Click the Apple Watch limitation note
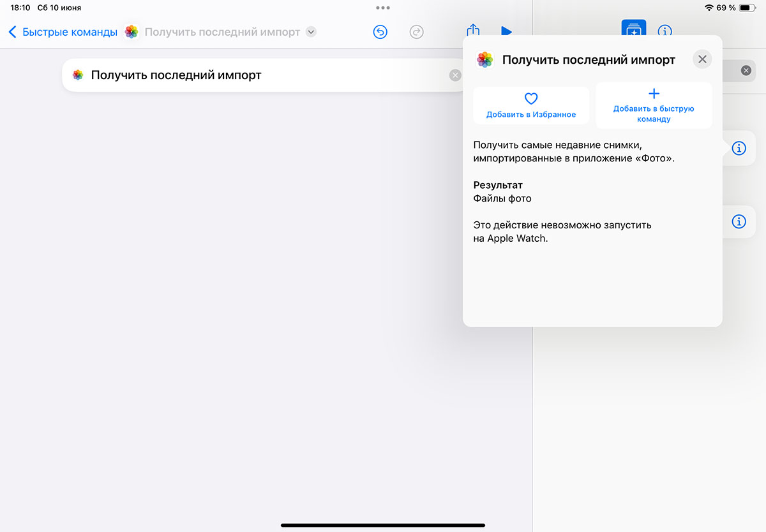Screen dimensions: 766x532 click(562, 232)
